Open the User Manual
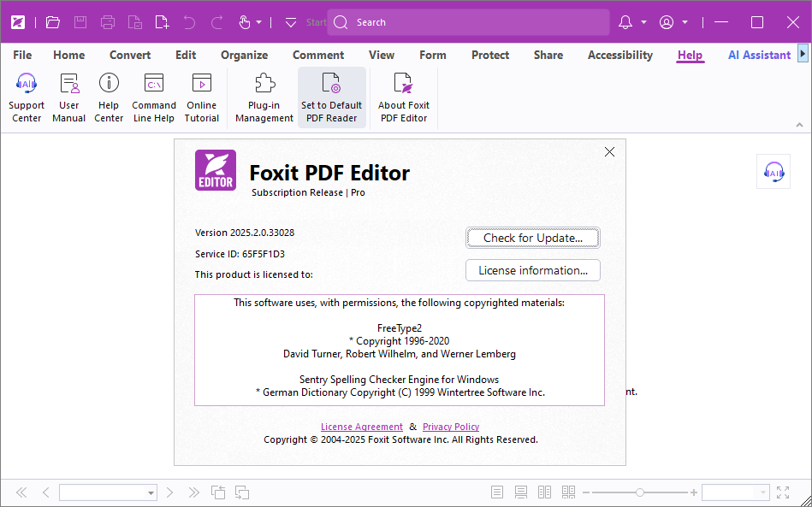 (68, 97)
